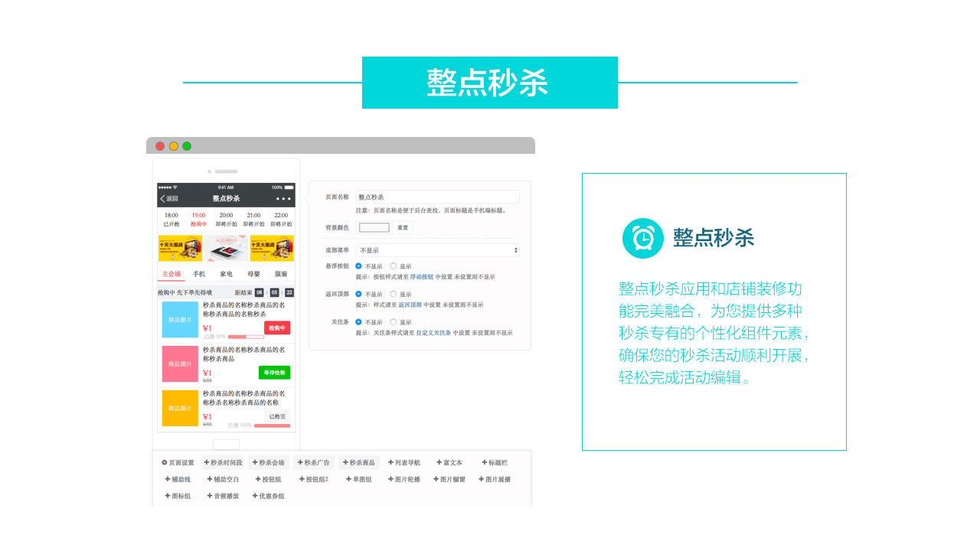The height and width of the screenshot is (551, 980).
Task: Click the yellow 商品图片 thumbnail
Action: 180,408
